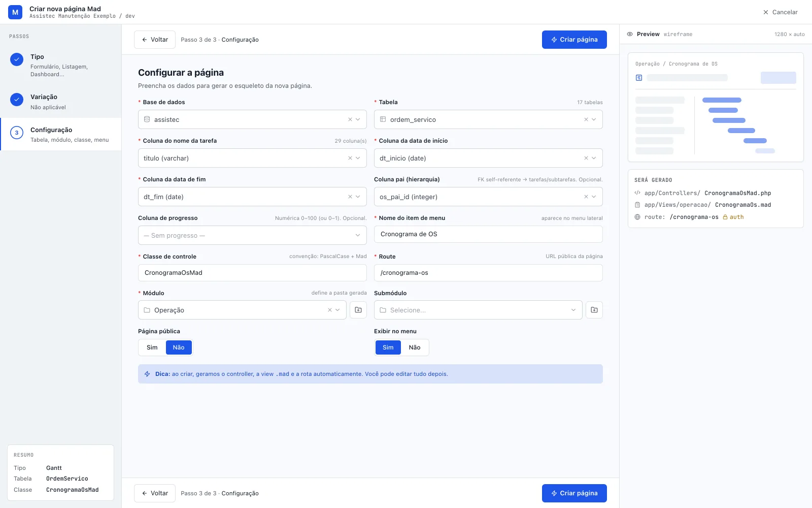Clear the os_pai_id (integer) selection
The width and height of the screenshot is (812, 508).
click(586, 197)
